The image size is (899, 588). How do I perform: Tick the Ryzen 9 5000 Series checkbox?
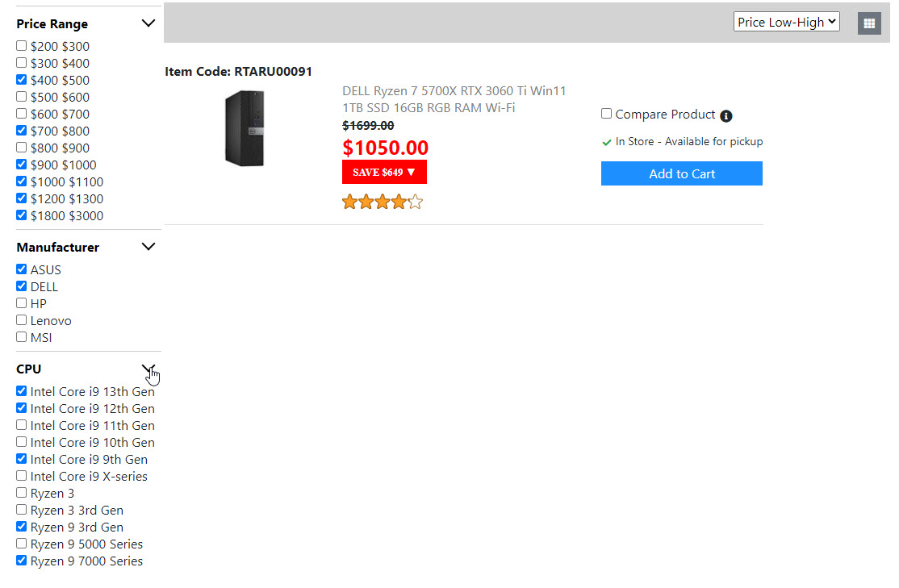point(22,544)
